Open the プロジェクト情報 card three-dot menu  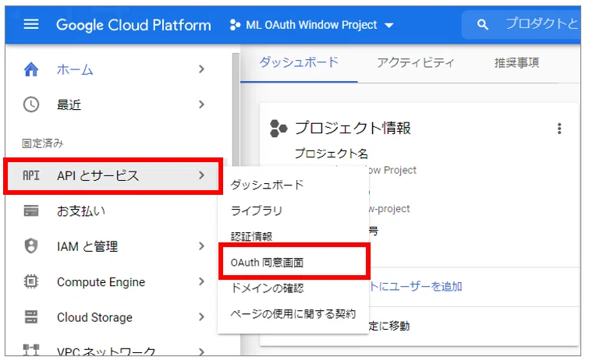[x=559, y=129]
